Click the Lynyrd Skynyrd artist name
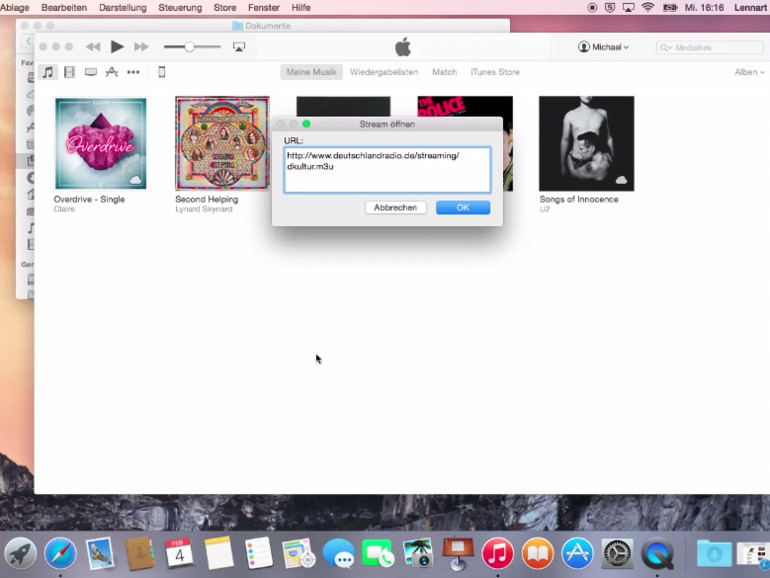Viewport: 770px width, 578px height. [x=204, y=209]
